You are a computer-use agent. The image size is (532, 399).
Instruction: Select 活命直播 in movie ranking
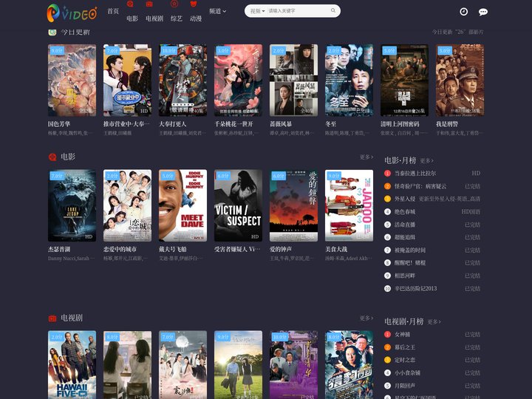405,225
